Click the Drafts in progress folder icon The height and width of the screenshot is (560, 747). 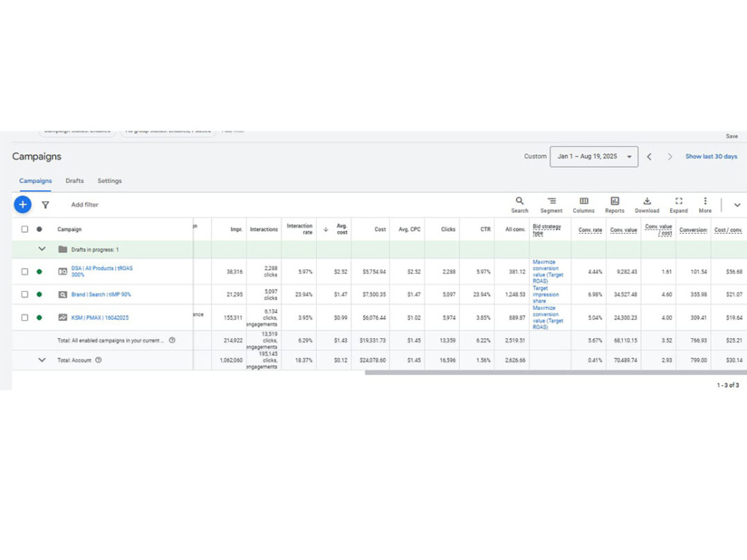point(63,249)
